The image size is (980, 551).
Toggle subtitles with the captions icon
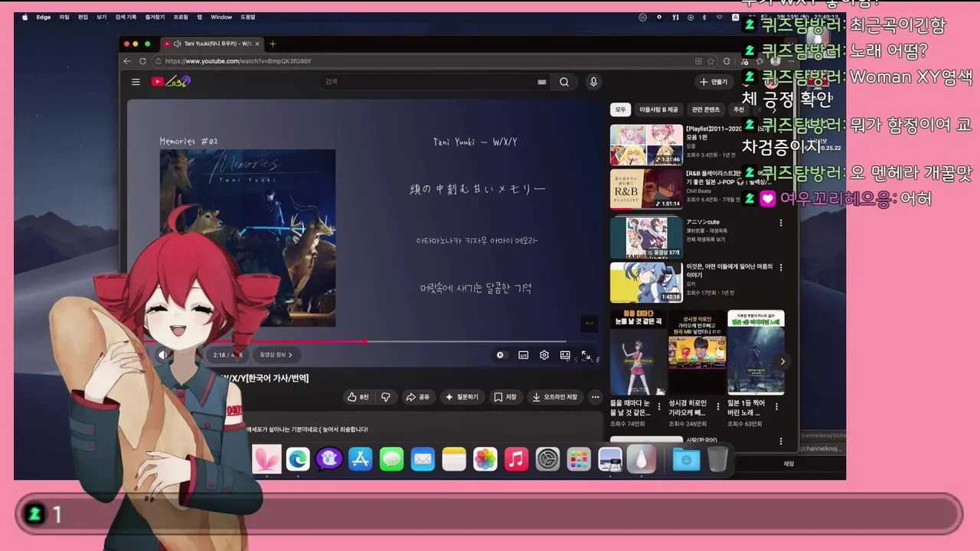[x=524, y=355]
